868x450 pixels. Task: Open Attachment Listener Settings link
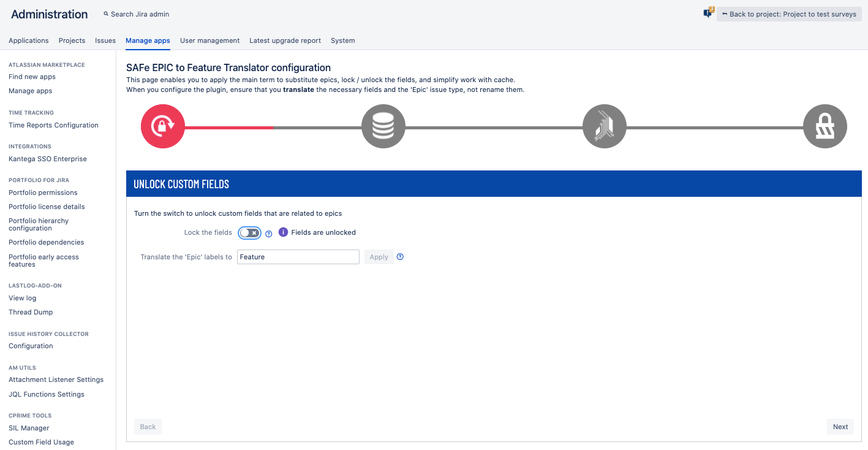56,379
